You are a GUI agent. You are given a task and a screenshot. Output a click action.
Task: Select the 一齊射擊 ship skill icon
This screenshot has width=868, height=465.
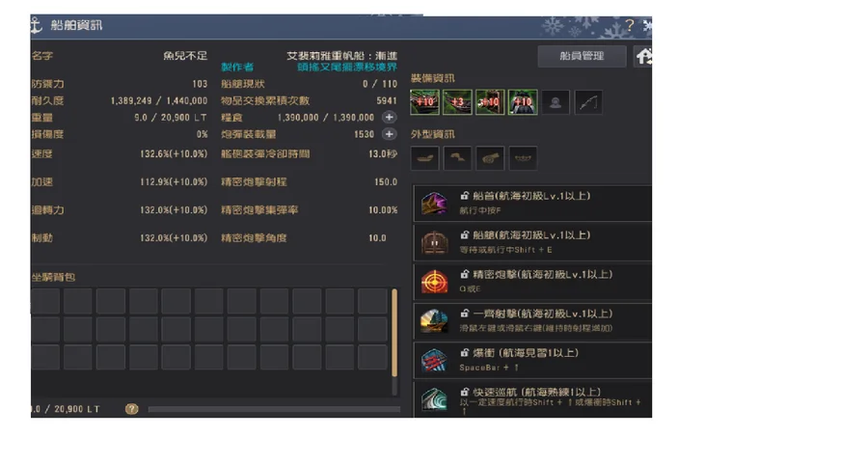(x=434, y=321)
